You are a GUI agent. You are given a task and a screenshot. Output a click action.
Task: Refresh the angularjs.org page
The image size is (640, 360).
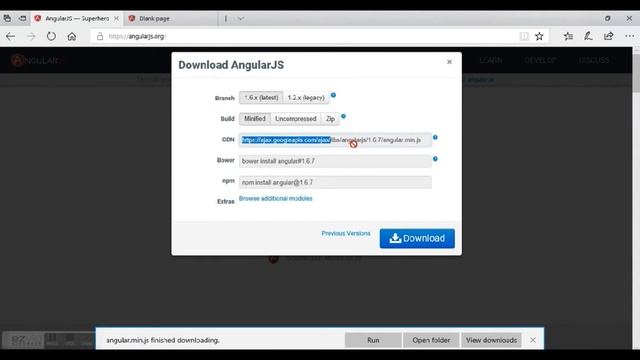click(x=51, y=36)
